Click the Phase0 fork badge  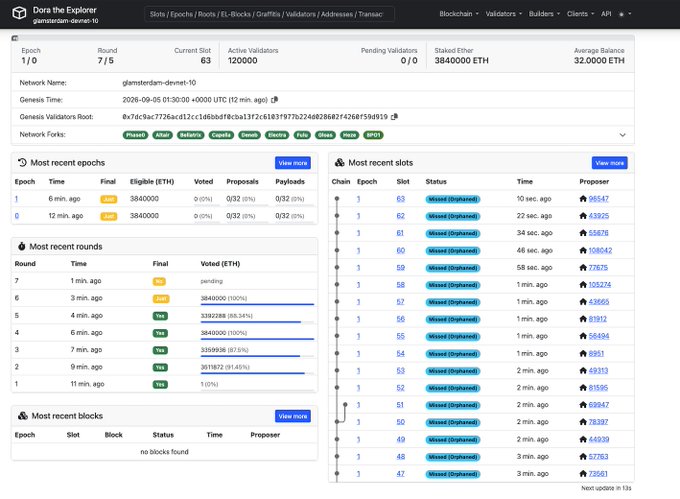135,135
